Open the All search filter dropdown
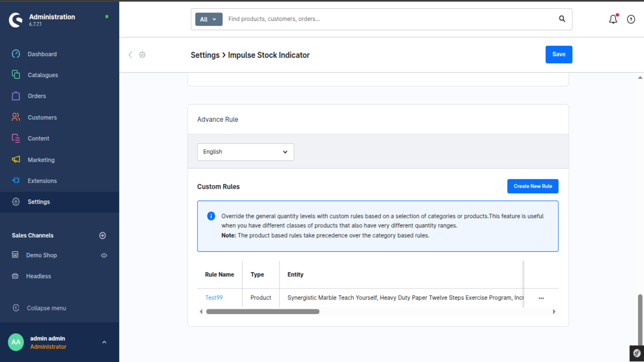The width and height of the screenshot is (644, 362). click(209, 19)
